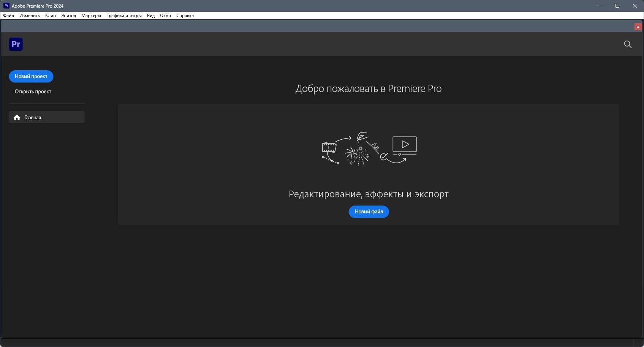The image size is (644, 347).
Task: Select the Главная sidebar item
Action: 47,117
